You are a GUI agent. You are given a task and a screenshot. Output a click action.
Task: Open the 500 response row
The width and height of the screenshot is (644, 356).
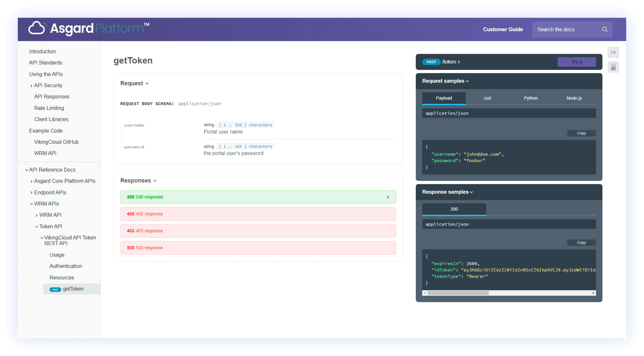pyautogui.click(x=258, y=248)
